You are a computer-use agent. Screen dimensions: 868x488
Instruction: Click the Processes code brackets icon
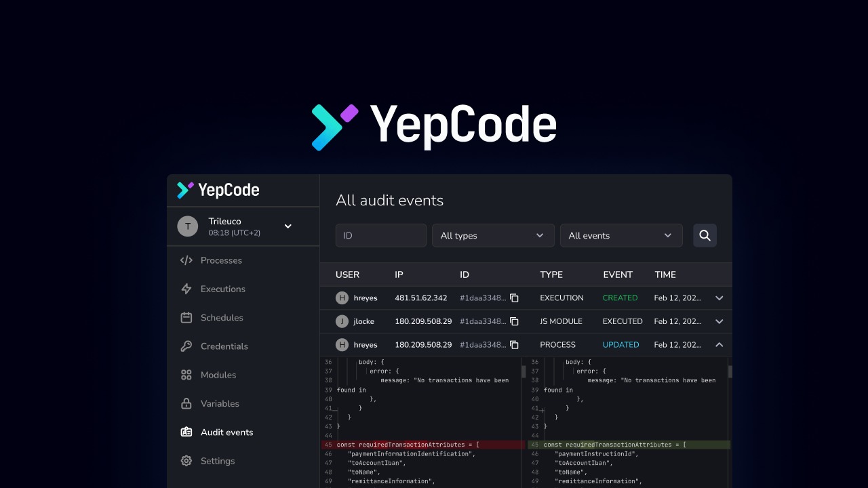186,260
